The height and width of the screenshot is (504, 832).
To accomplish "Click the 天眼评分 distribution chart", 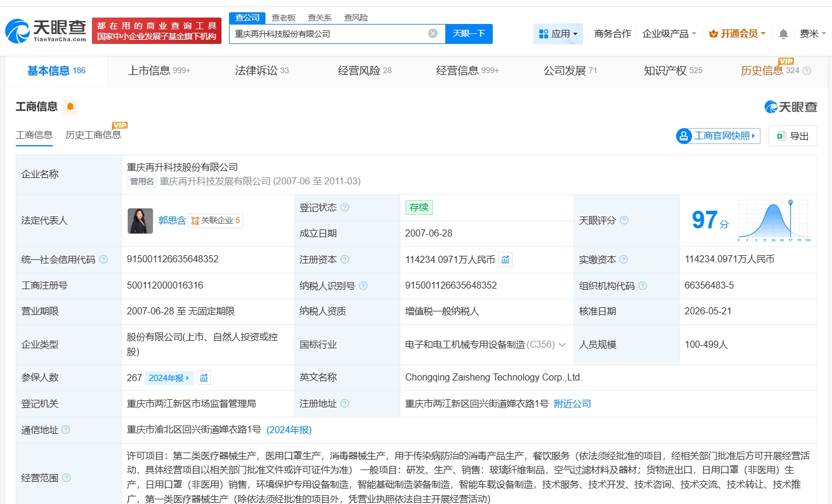I will click(774, 220).
